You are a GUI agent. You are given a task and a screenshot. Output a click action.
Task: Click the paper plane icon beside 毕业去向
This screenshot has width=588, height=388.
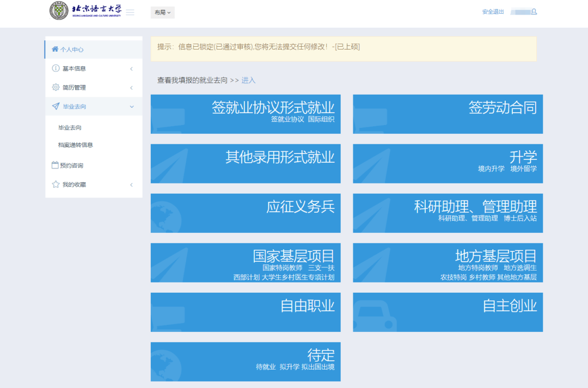point(56,107)
